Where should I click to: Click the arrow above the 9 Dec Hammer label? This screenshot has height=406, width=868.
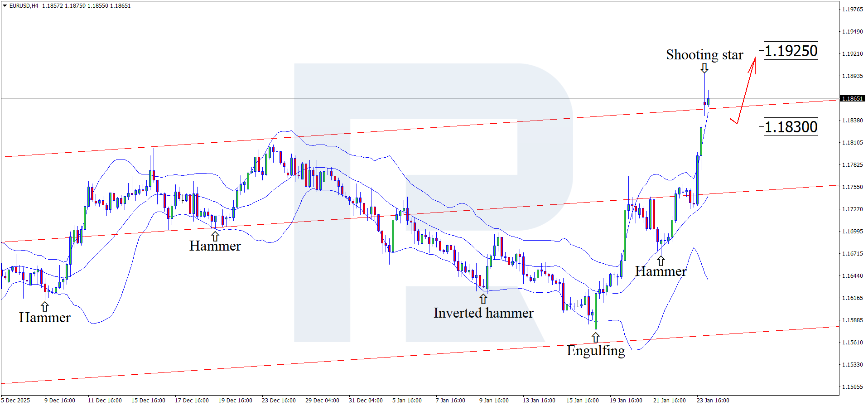point(45,306)
